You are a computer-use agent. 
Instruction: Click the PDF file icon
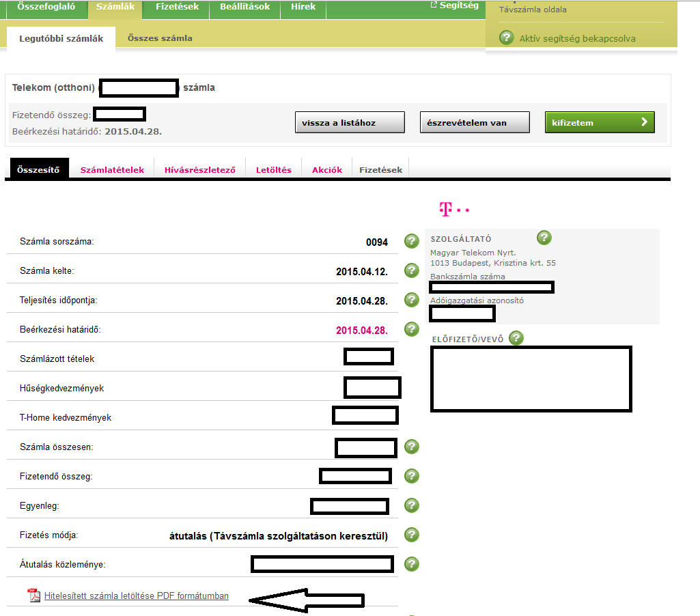click(34, 596)
